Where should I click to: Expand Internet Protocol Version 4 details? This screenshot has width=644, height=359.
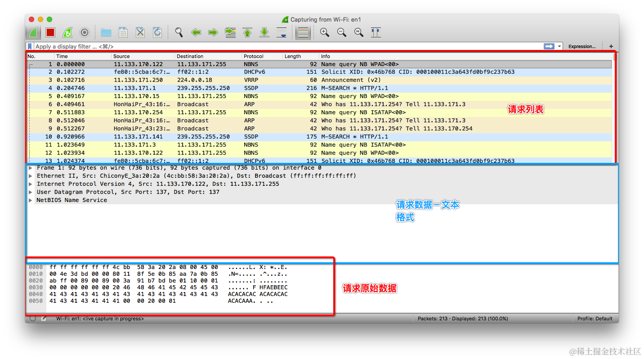click(x=31, y=184)
